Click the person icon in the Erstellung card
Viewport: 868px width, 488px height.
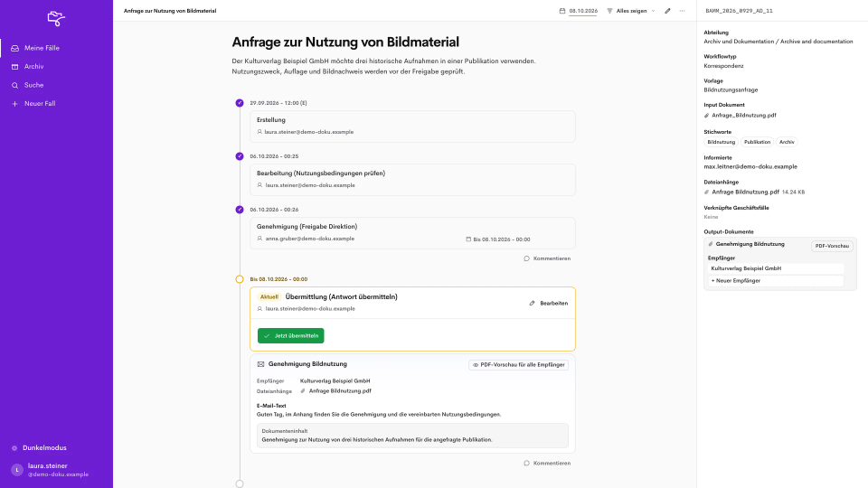tap(259, 132)
